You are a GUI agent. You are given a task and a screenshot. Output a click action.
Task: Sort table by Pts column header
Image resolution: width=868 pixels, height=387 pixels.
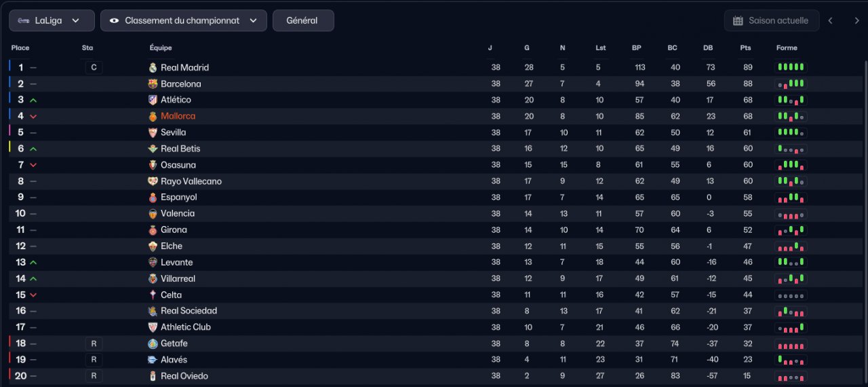[x=745, y=48]
